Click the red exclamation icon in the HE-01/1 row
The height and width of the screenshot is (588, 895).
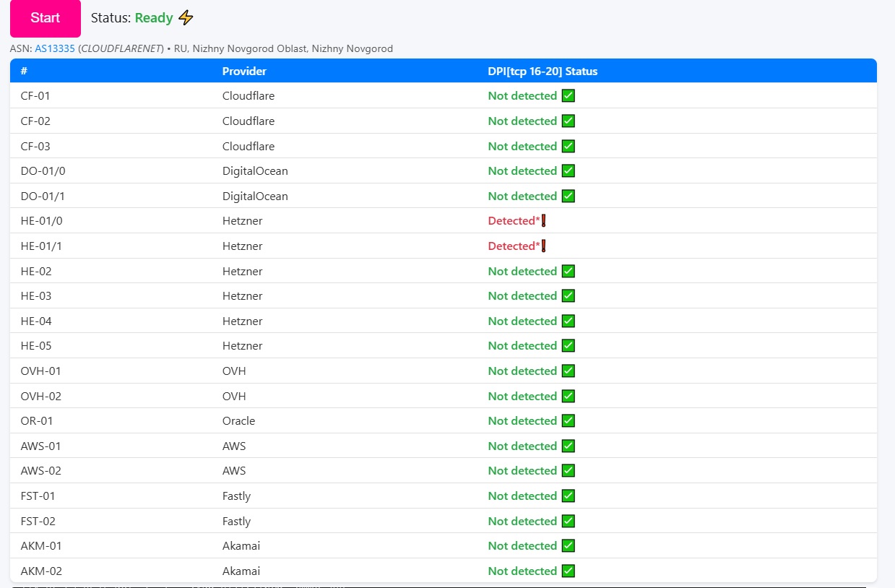(x=543, y=246)
